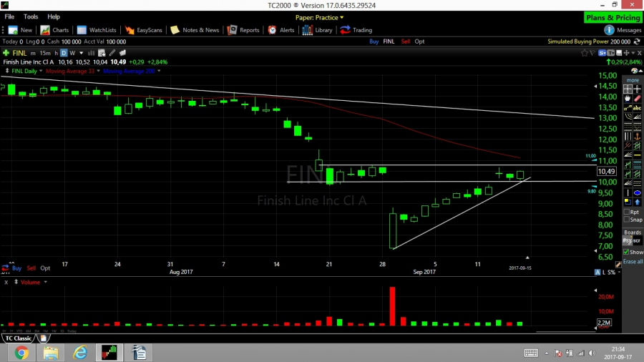Flag the FINL symbol
The height and width of the screenshot is (362, 644).
[x=592, y=53]
